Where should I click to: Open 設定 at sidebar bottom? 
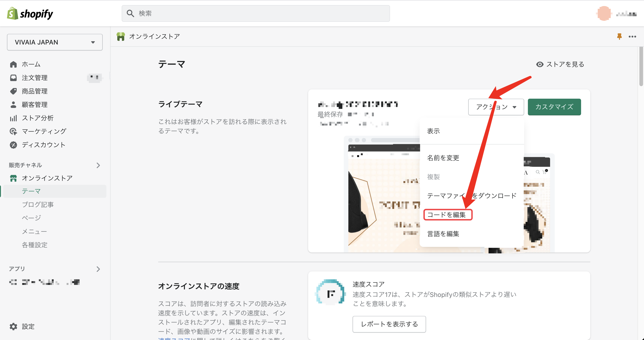tap(28, 327)
